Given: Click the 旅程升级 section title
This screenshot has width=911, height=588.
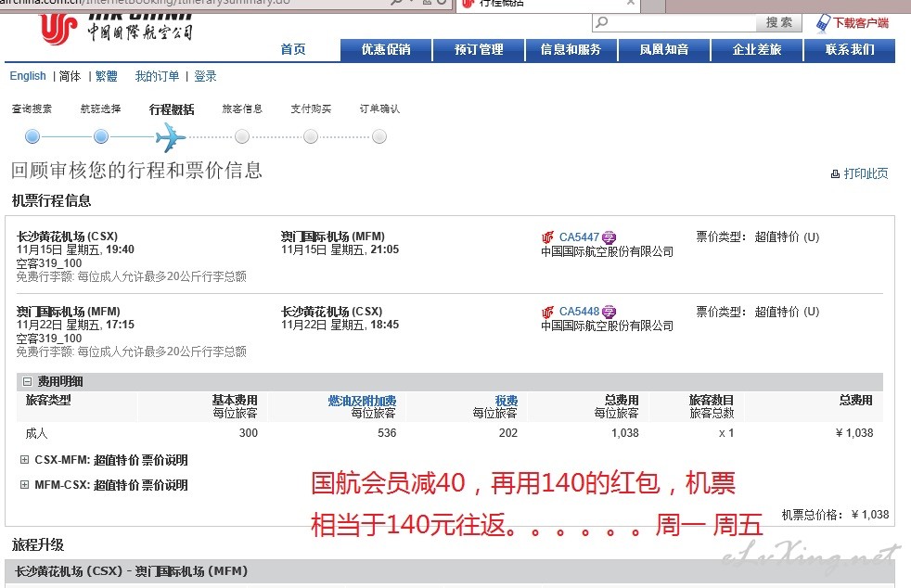Looking at the screenshot, I should [x=38, y=545].
